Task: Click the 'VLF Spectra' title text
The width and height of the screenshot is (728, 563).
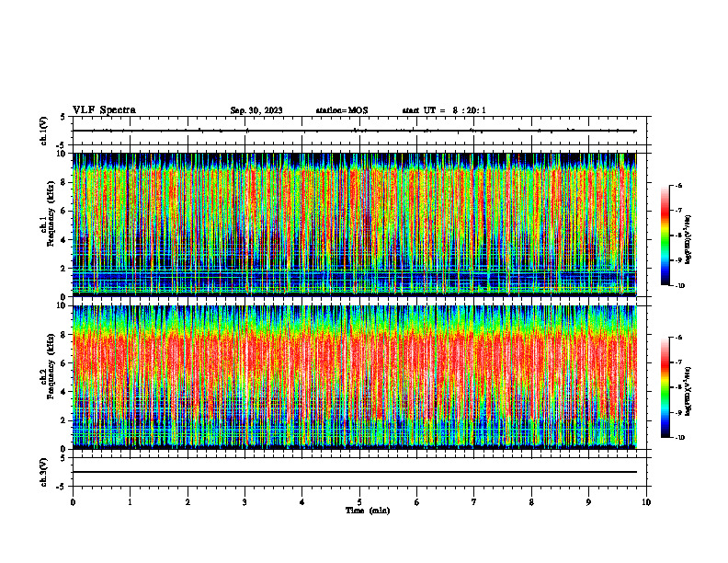Action: [105, 110]
